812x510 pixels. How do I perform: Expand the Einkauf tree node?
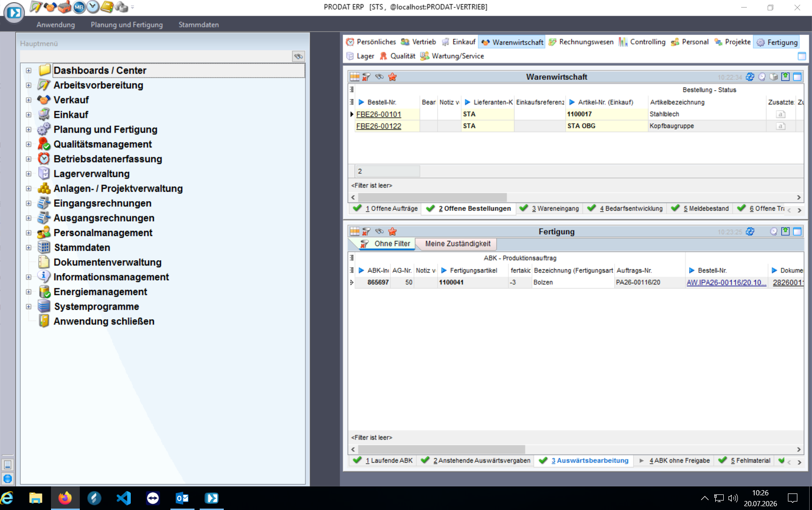point(29,115)
